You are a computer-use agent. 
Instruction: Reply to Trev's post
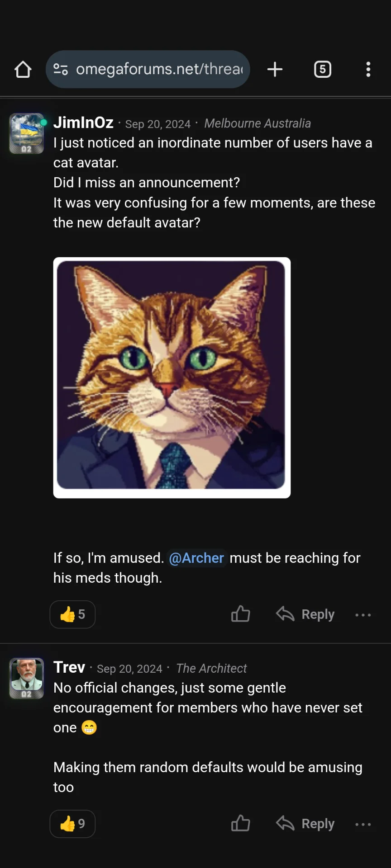(305, 823)
